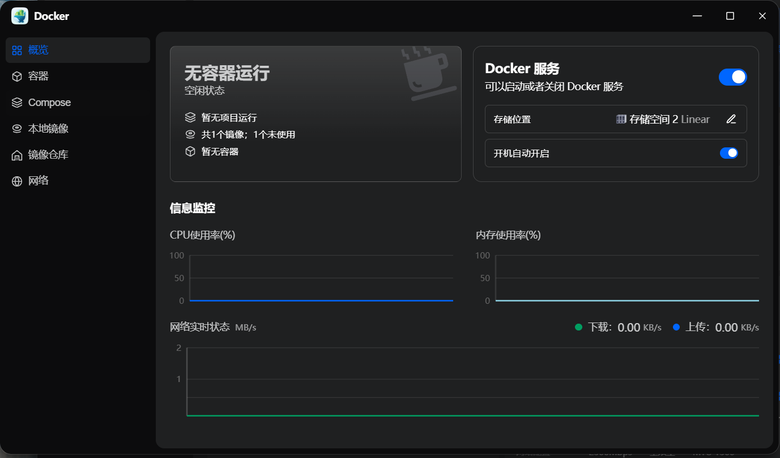Viewport: 780px width, 458px height.
Task: Minimize the Docker window
Action: pos(697,16)
